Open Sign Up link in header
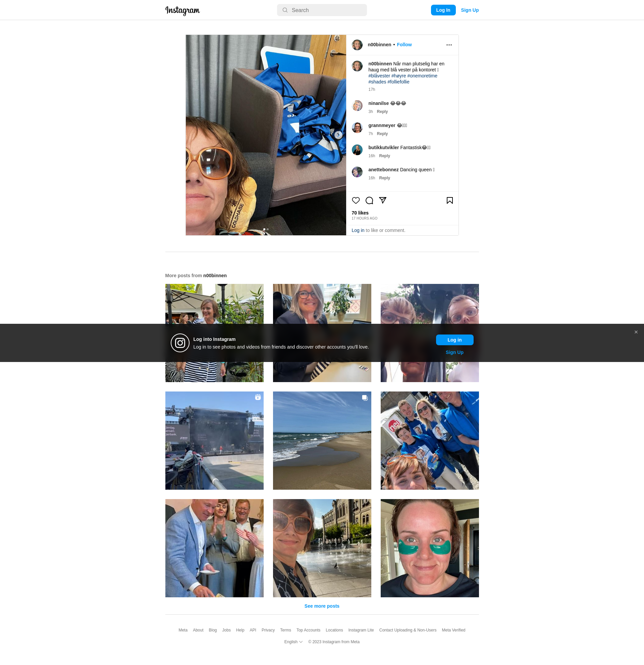644x665 pixels. pos(470,10)
